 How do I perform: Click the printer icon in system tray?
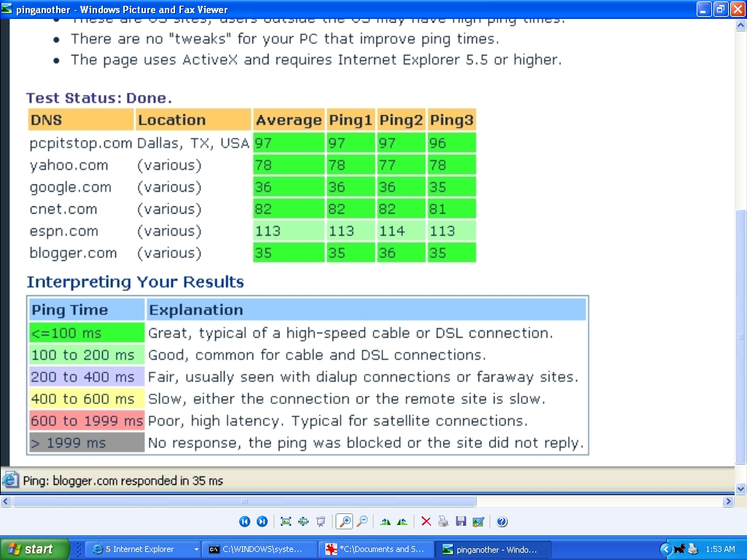point(693,549)
